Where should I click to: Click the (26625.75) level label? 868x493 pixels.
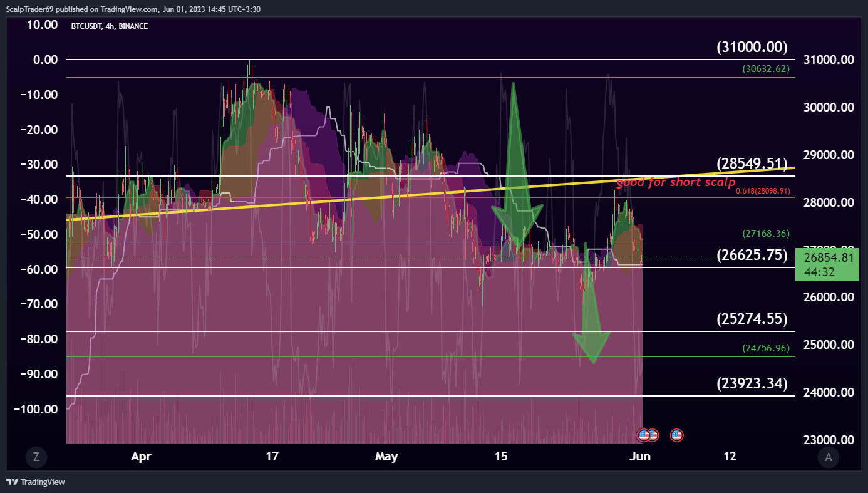click(x=752, y=254)
